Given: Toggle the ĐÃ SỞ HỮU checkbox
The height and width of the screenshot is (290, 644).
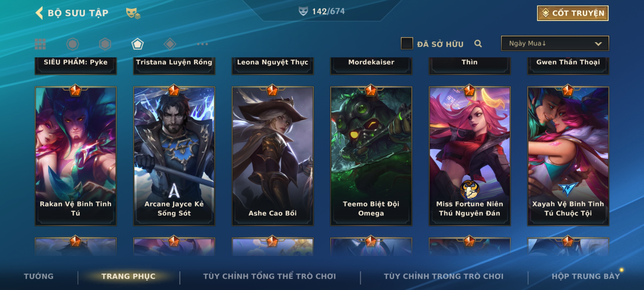Looking at the screenshot, I should click(x=407, y=44).
